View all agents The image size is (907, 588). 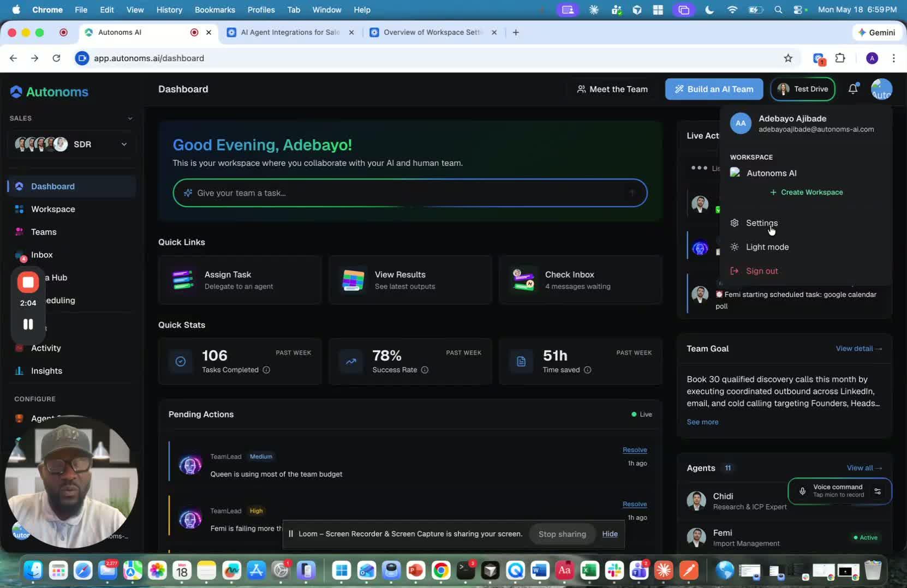[864, 468]
